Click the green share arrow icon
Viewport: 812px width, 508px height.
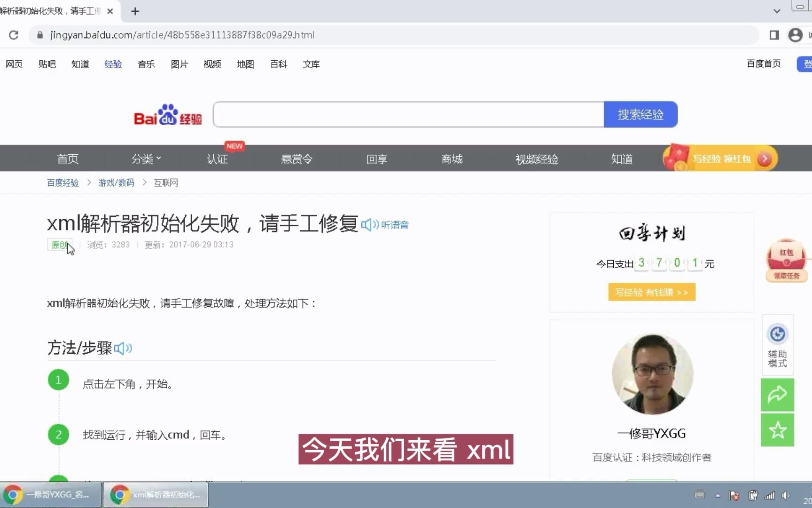pos(777,395)
